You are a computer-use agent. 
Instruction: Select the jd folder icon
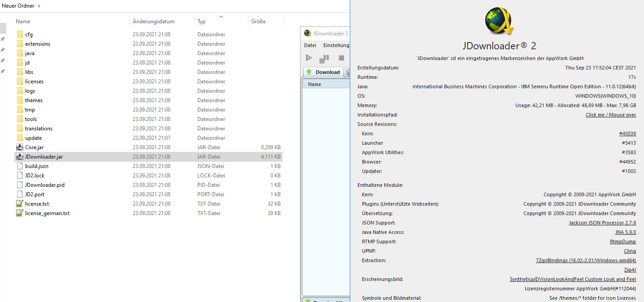click(20, 63)
